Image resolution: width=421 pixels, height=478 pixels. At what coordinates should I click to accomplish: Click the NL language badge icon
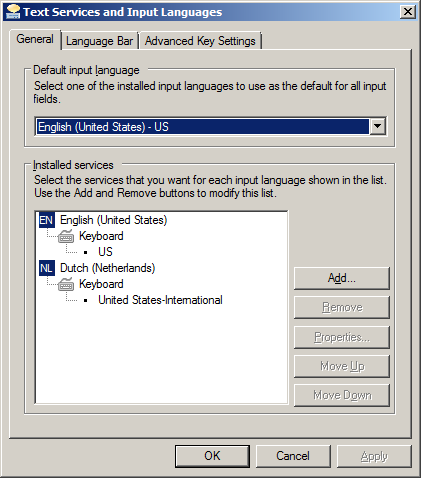pos(46,268)
